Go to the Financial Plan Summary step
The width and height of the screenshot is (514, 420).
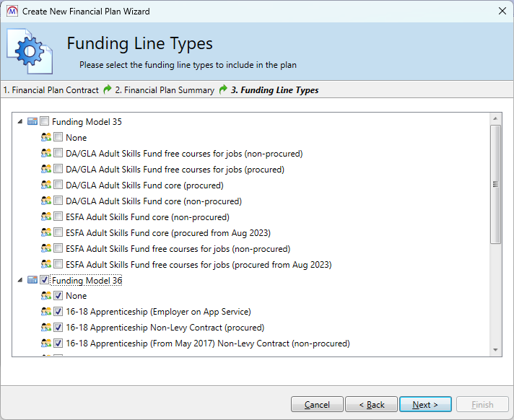click(x=165, y=90)
